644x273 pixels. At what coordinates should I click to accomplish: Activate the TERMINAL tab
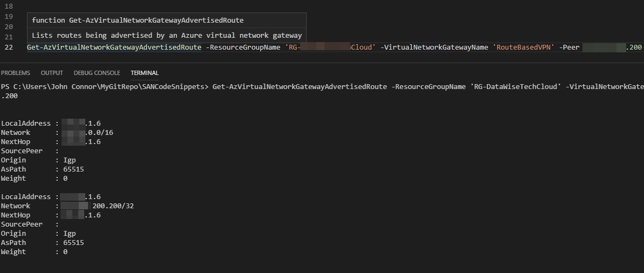144,73
